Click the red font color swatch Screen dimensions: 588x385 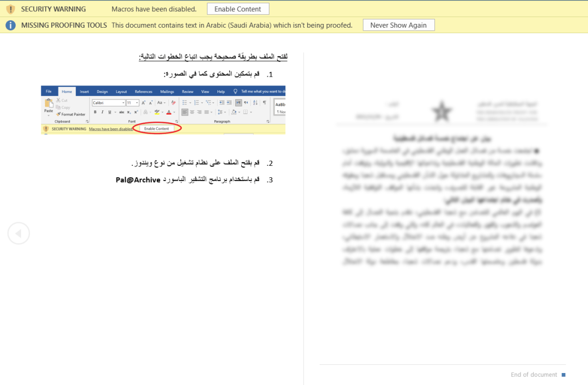coord(169,112)
